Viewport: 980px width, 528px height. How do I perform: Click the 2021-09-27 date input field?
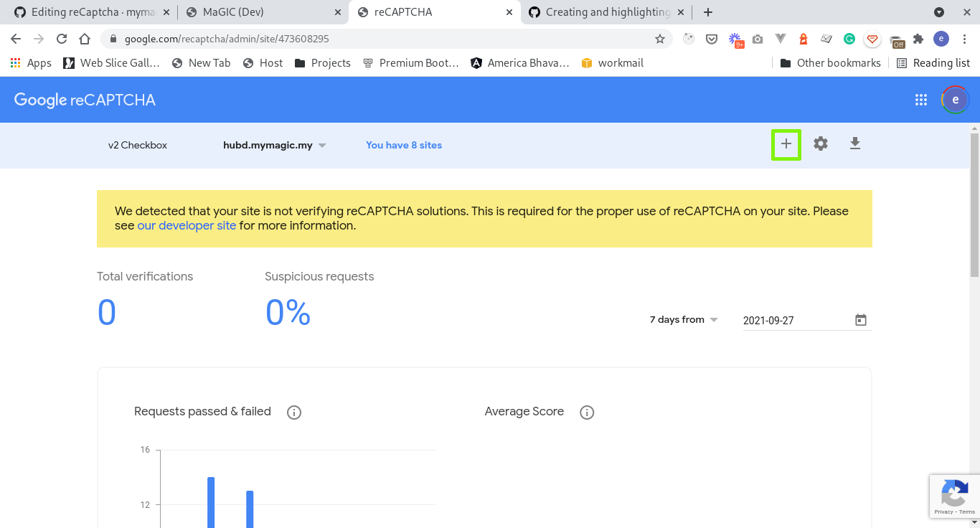(x=789, y=320)
